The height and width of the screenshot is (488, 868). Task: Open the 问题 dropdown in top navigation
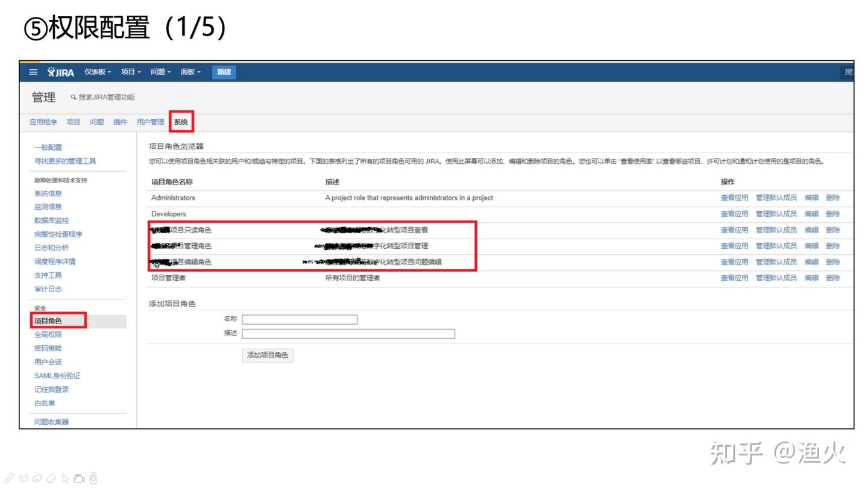tap(160, 72)
